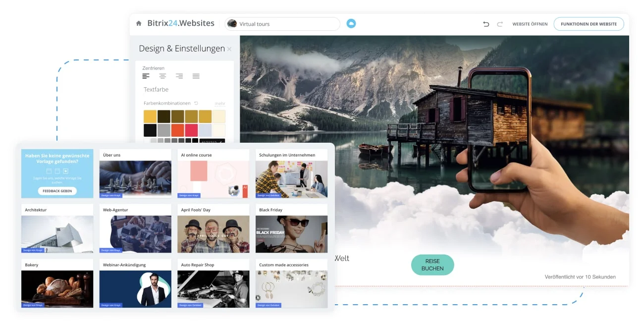The height and width of the screenshot is (327, 644).
Task: Expand more color combinations via mehr
Action: pyautogui.click(x=220, y=104)
